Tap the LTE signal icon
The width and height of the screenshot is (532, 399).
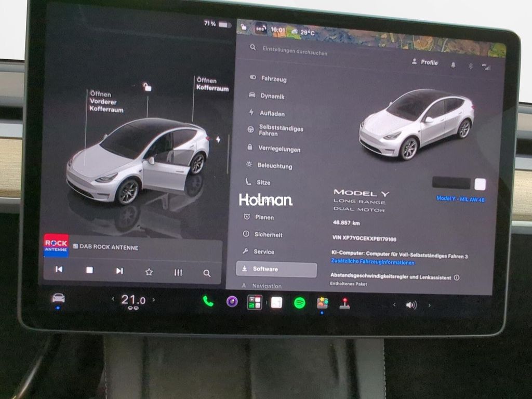(x=486, y=66)
